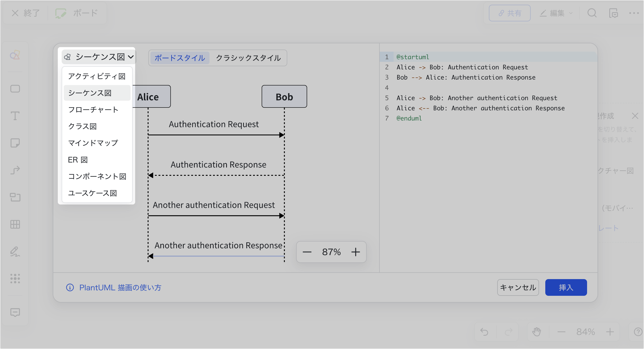The width and height of the screenshot is (644, 349).
Task: Click the search icon in top toolbar
Action: point(592,13)
